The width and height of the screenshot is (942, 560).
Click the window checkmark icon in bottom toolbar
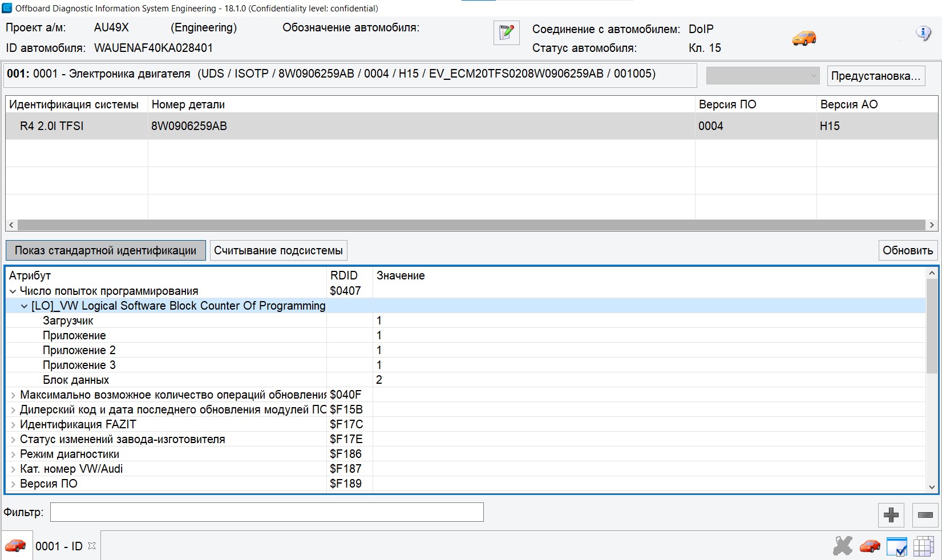tap(897, 546)
